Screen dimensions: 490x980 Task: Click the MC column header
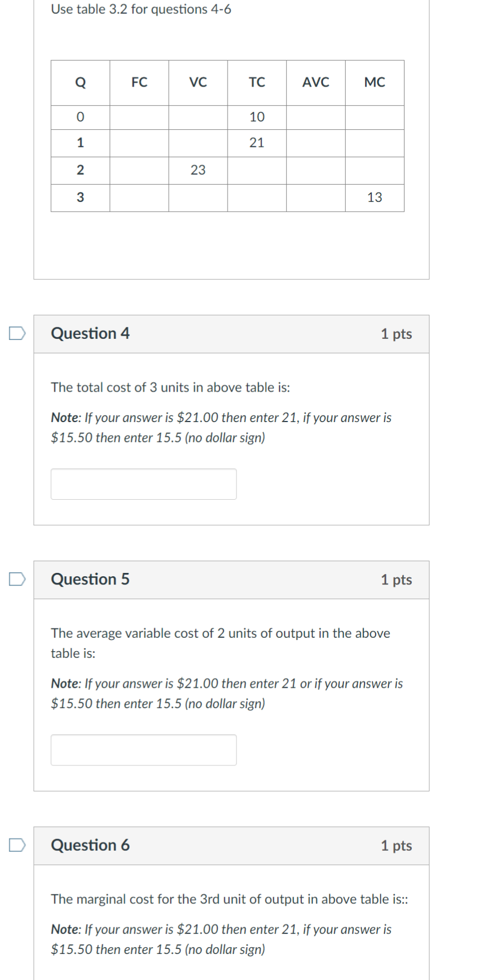pyautogui.click(x=374, y=82)
